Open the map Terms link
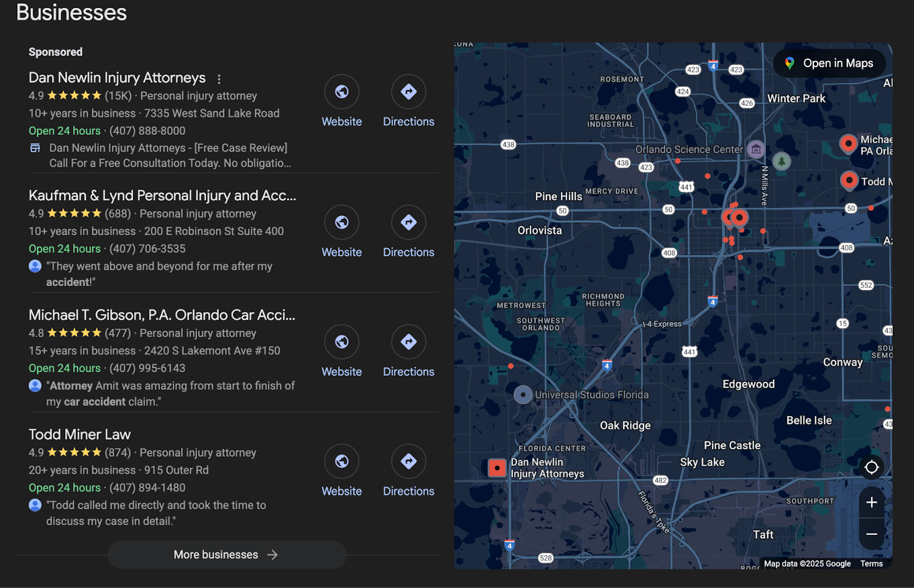Image resolution: width=914 pixels, height=588 pixels. point(871,563)
